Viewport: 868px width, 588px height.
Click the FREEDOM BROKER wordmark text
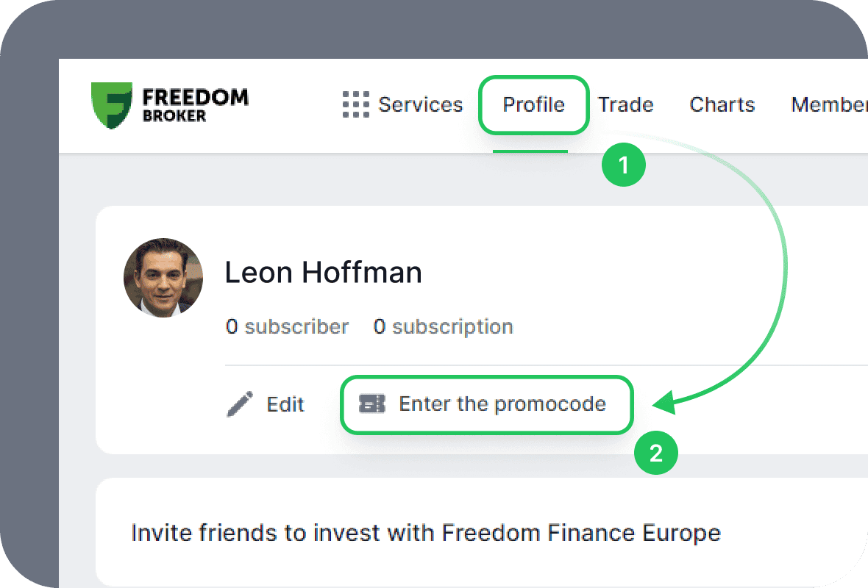pos(195,105)
